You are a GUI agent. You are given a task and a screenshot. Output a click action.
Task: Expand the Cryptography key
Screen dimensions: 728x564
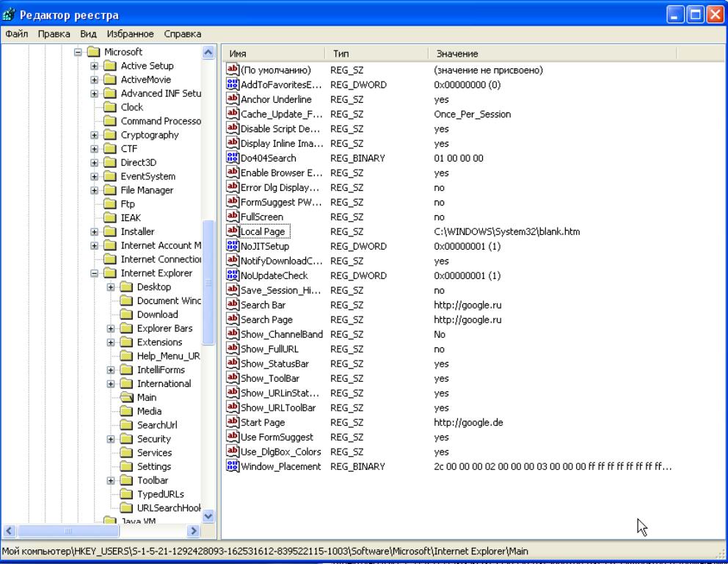(94, 135)
